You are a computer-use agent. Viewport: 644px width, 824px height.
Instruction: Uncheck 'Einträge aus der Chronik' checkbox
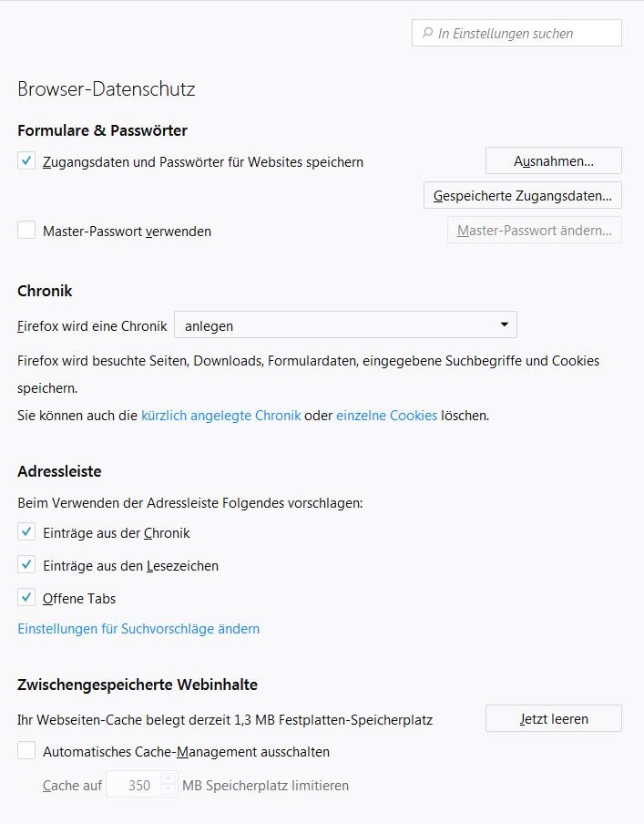tap(26, 532)
